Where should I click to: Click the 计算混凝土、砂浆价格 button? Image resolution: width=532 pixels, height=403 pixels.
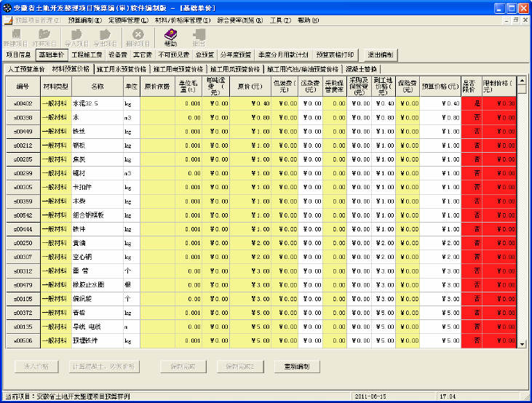pyautogui.click(x=104, y=367)
